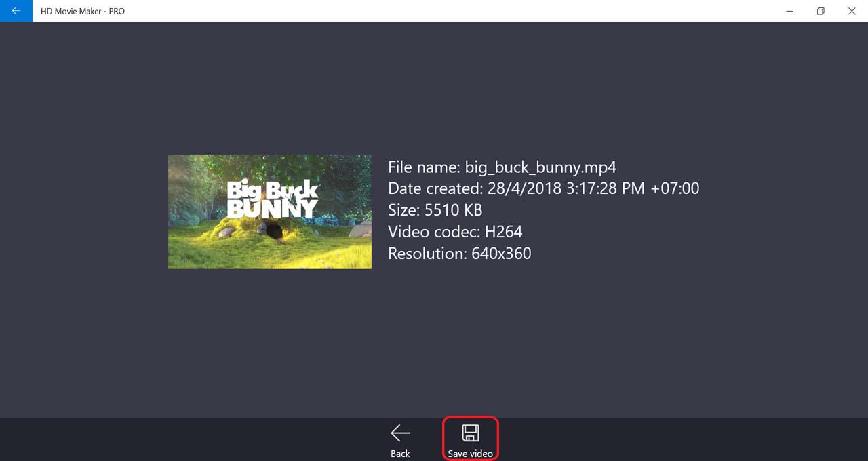Click the Big Buck Bunny logo in the preview

(272, 199)
